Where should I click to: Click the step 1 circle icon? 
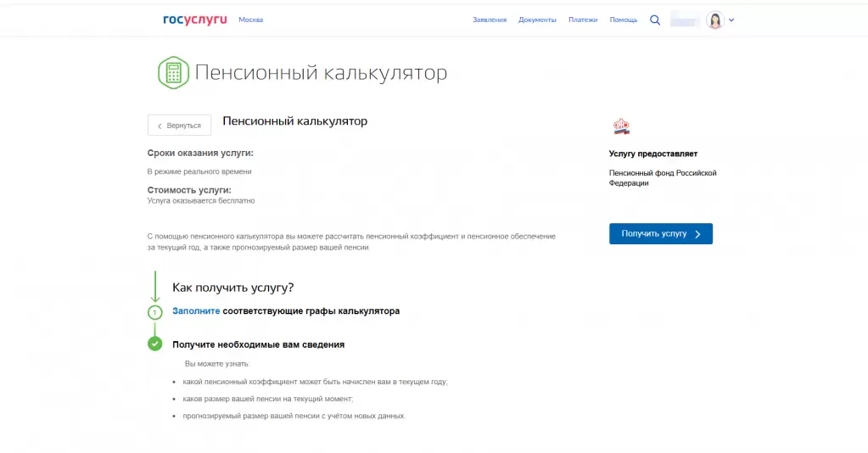pyautogui.click(x=154, y=312)
